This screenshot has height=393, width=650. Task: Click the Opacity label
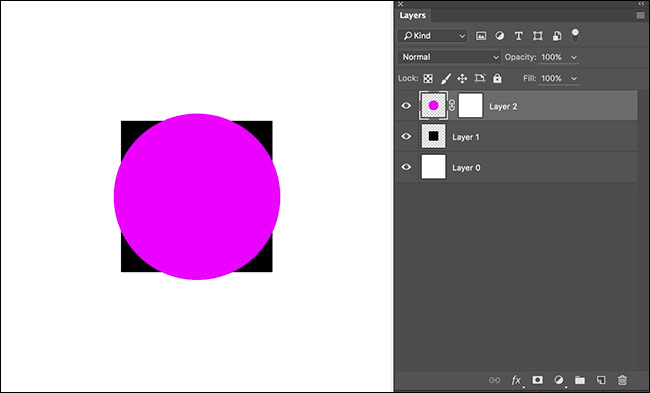pos(520,57)
